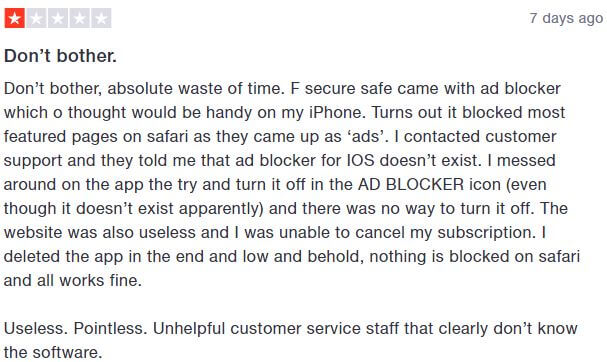
Task: Click the word 'website' in the review body
Action: pos(33,233)
